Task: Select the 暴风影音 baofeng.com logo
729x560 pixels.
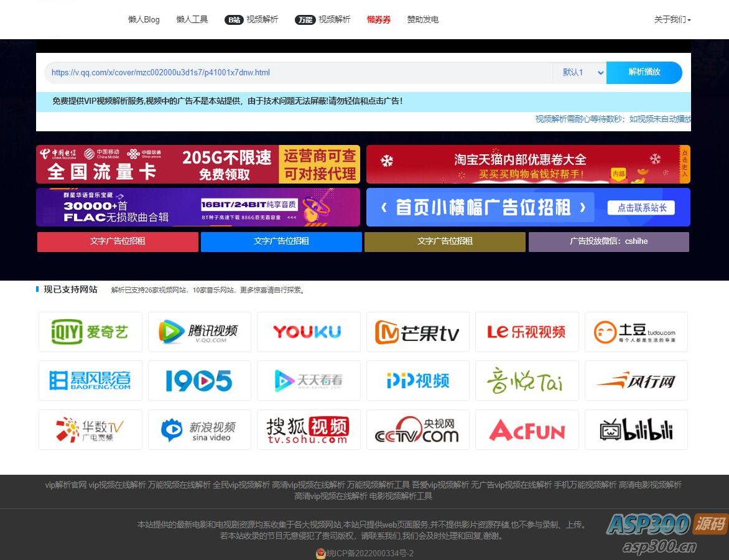Action: (90, 380)
